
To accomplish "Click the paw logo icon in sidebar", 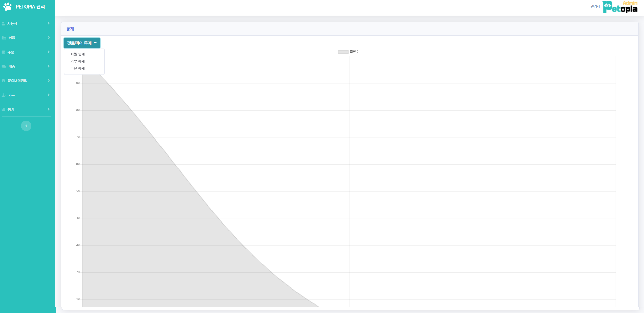I will coord(7,6).
